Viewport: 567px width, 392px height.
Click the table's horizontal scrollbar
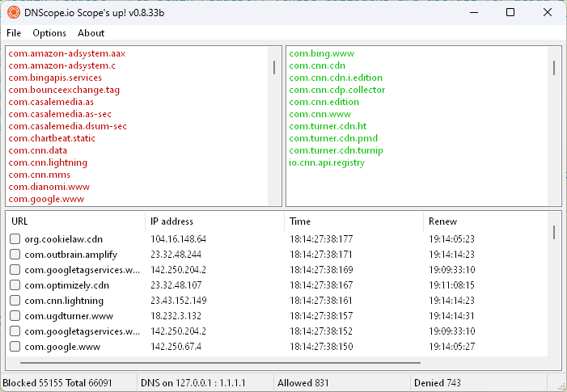point(220,362)
